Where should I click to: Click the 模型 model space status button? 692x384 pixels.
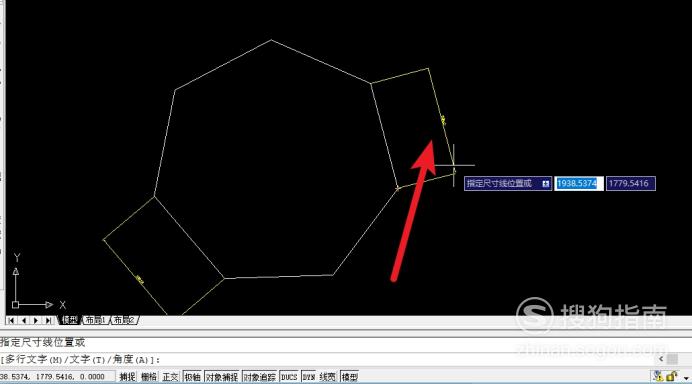tap(350, 377)
